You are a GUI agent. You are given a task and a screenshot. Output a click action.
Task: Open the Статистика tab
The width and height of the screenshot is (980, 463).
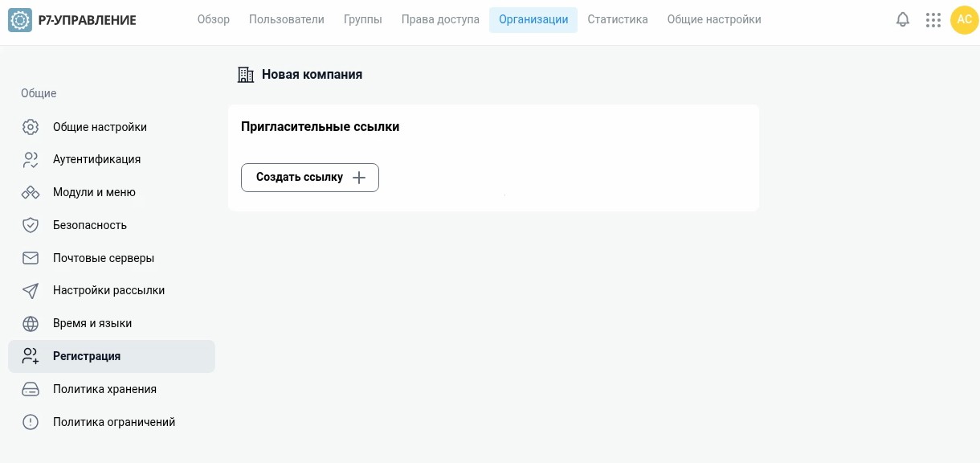tap(618, 19)
